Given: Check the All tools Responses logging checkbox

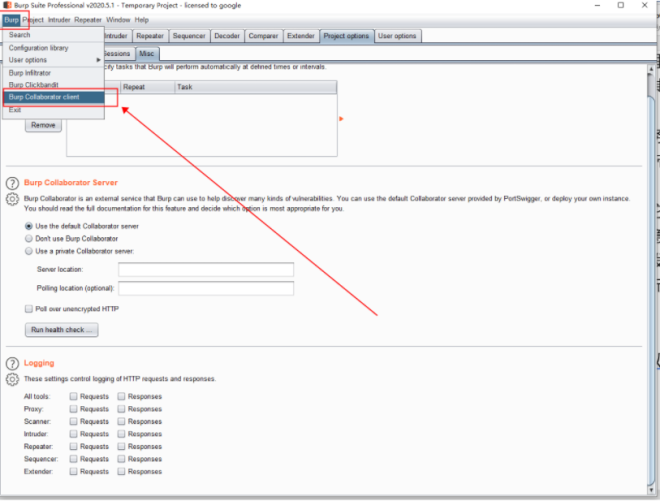Looking at the screenshot, I should (x=121, y=396).
